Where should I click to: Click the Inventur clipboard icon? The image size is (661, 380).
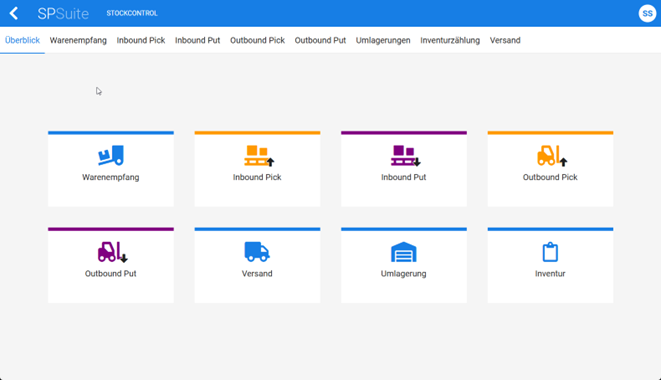550,252
